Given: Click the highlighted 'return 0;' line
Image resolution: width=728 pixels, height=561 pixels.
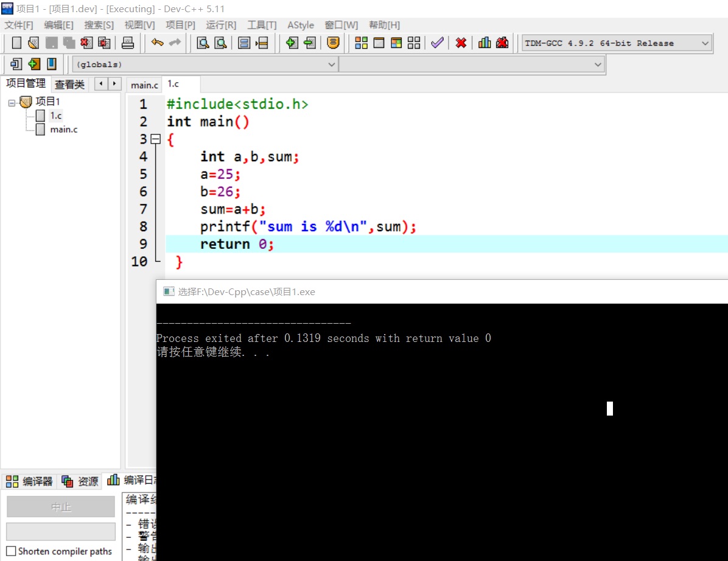Looking at the screenshot, I should pyautogui.click(x=237, y=244).
